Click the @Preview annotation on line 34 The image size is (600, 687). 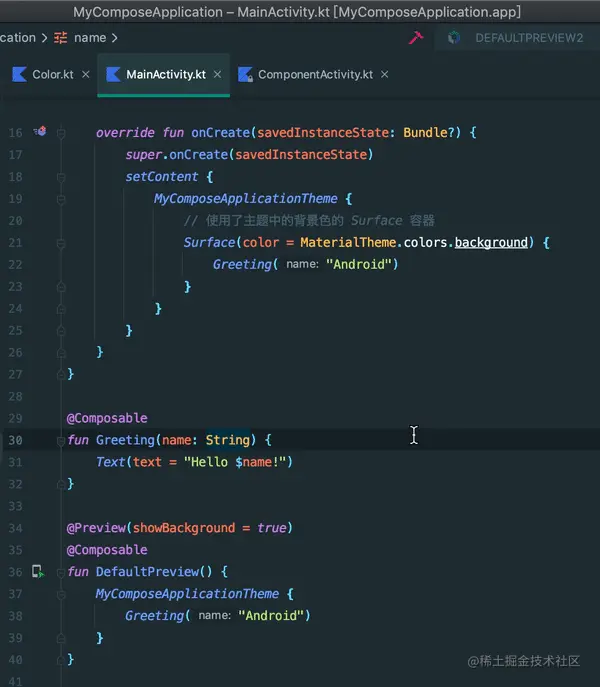pos(96,528)
